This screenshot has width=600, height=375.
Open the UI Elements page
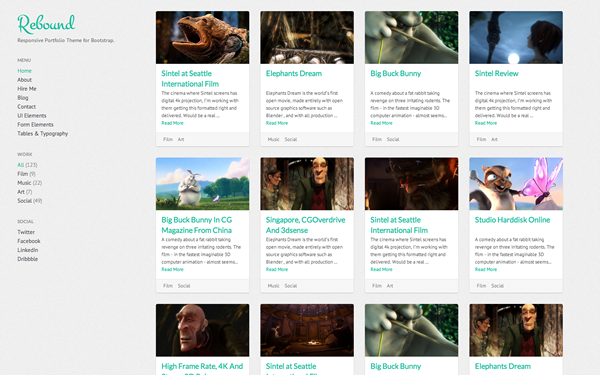[x=32, y=116]
